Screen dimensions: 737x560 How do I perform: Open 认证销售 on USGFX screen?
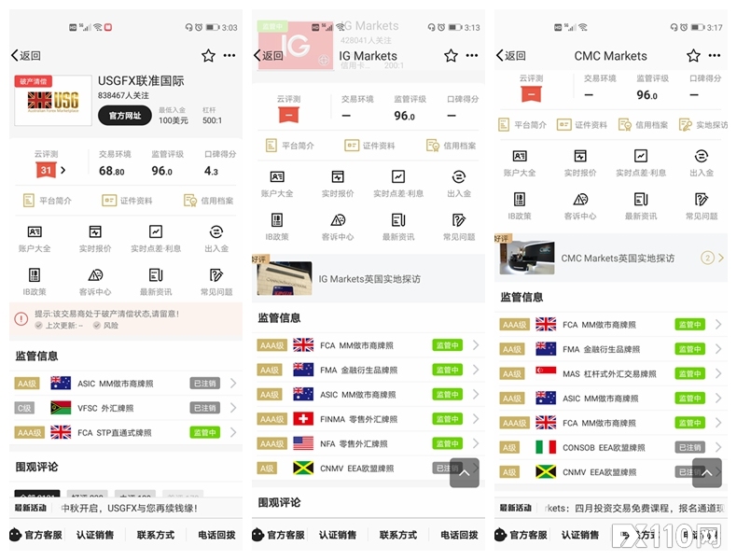pyautogui.click(x=95, y=535)
